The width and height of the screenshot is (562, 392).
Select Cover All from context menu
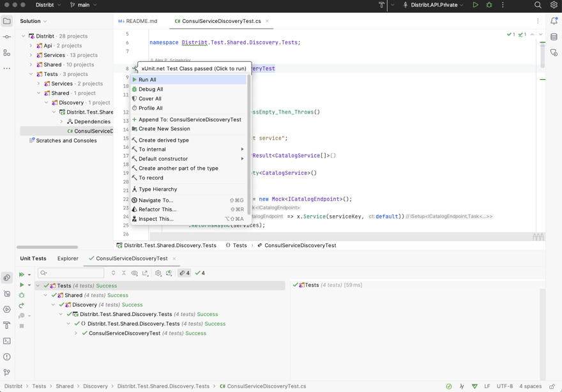189,98
